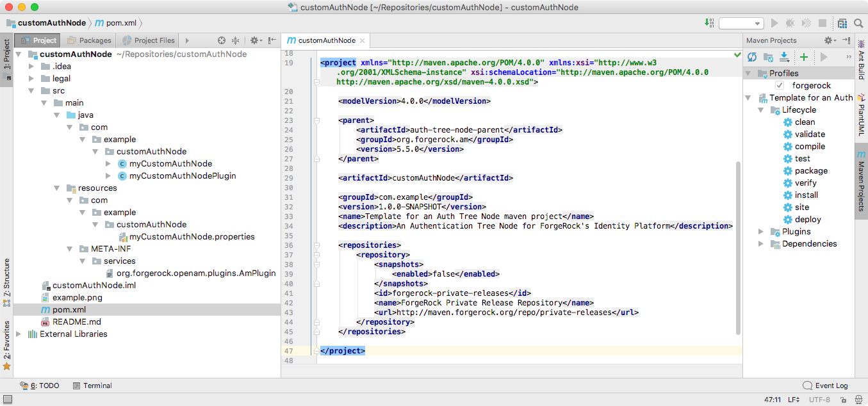
Task: Download sources and documentation icon
Action: click(x=783, y=57)
